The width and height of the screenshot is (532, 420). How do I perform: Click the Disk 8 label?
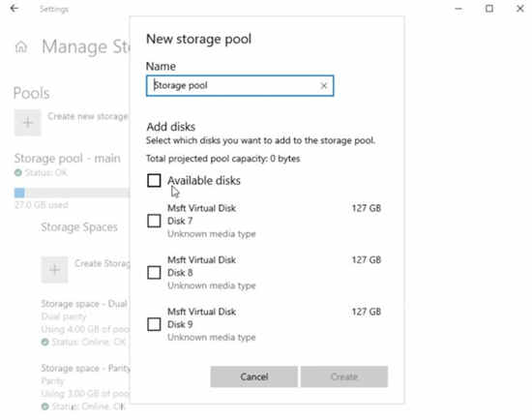[x=180, y=273]
